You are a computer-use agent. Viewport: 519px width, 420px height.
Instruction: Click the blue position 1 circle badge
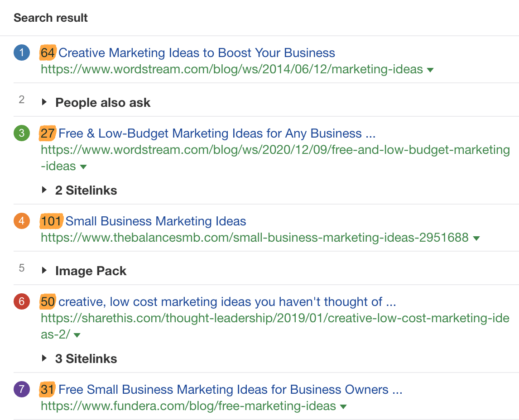pos(22,53)
